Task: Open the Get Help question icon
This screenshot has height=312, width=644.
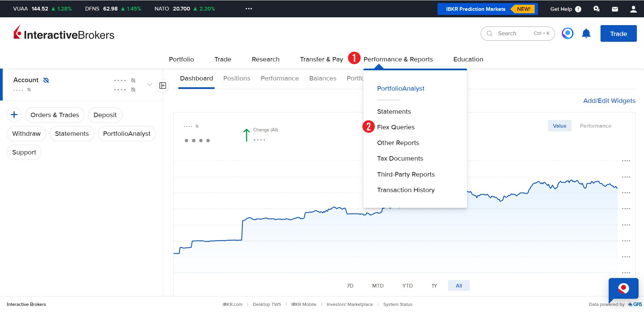Action: [x=578, y=9]
